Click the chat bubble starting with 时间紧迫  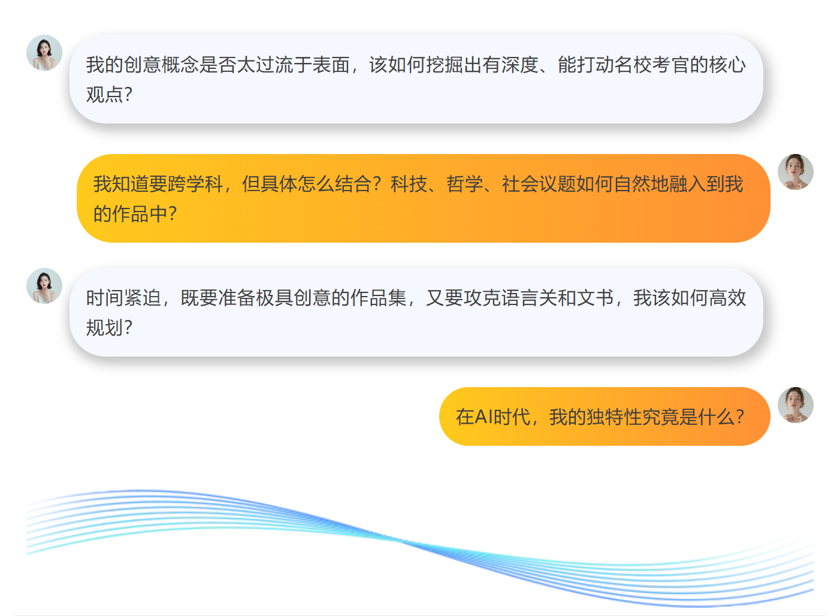[x=416, y=312]
